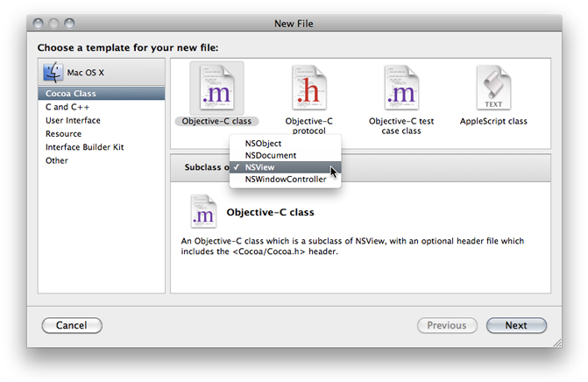Click the .m icon in description pane
The height and width of the screenshot is (382, 588).
click(203, 212)
